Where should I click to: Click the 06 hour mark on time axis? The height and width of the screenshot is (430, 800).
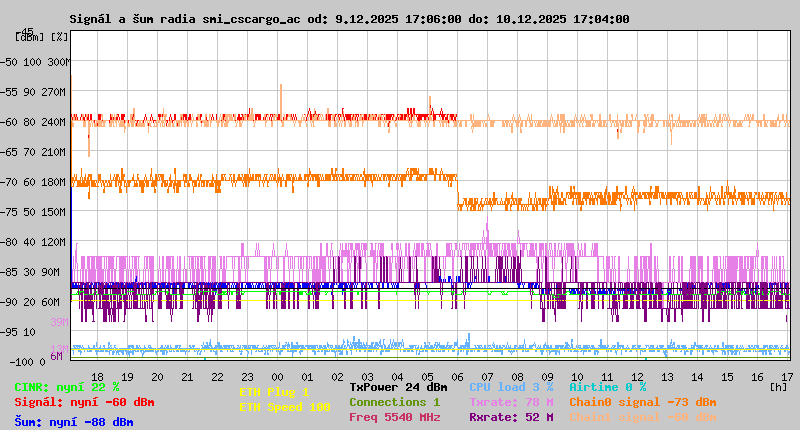(x=458, y=377)
